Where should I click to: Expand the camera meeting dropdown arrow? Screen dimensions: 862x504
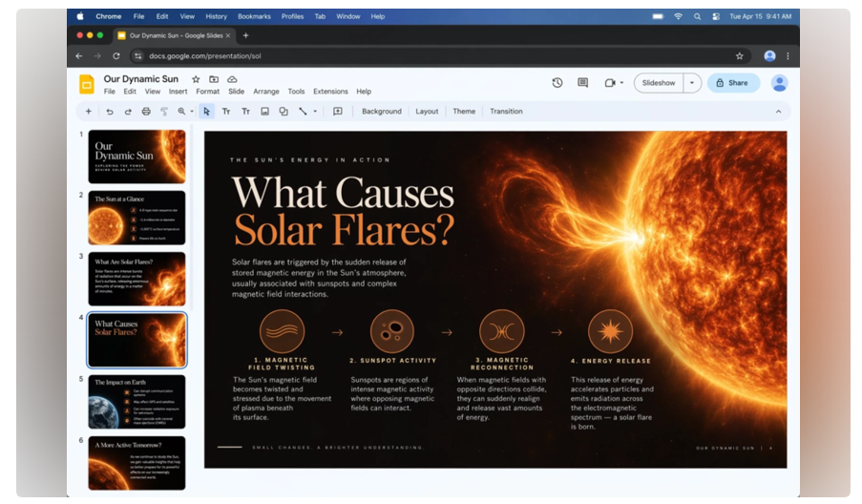coord(621,83)
